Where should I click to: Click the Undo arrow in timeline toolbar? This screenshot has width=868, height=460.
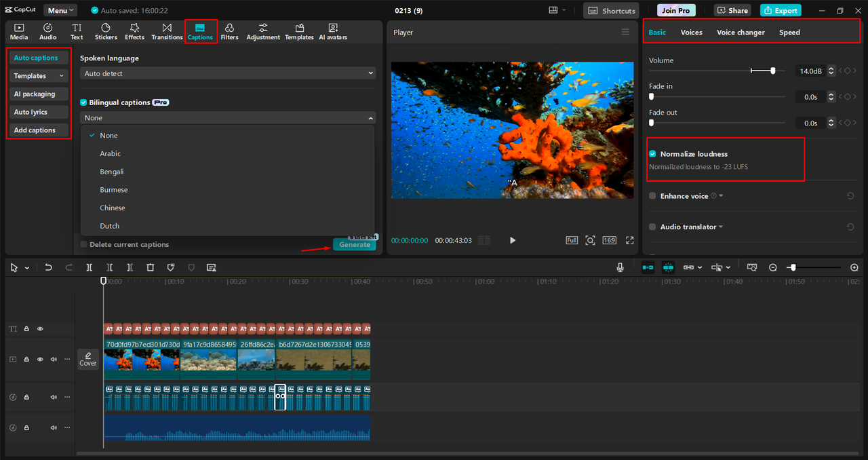click(x=48, y=268)
